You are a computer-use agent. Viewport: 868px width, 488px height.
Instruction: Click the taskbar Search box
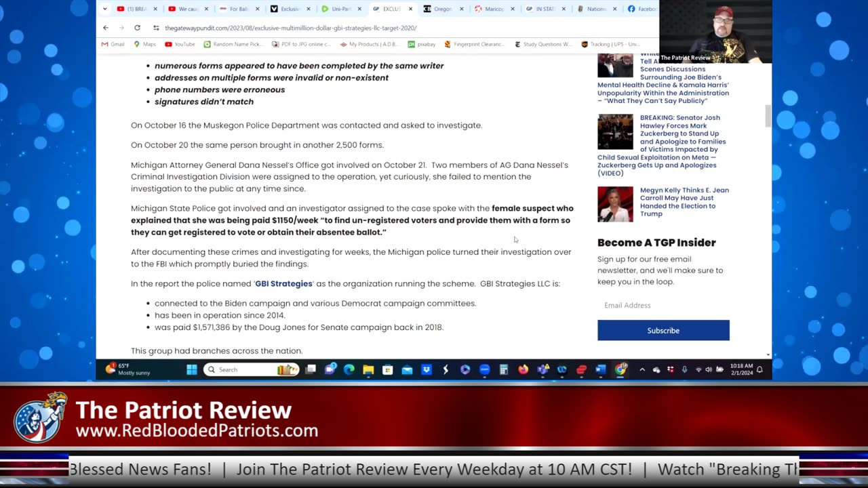point(251,369)
